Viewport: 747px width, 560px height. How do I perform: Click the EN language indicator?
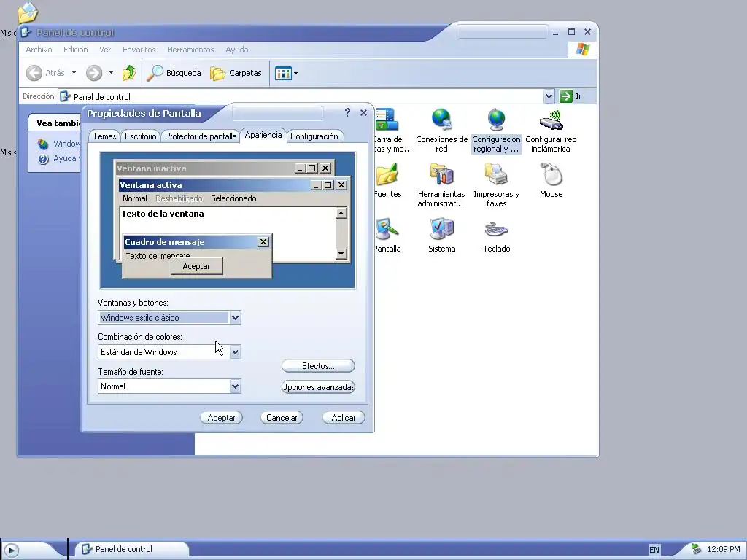pos(654,550)
